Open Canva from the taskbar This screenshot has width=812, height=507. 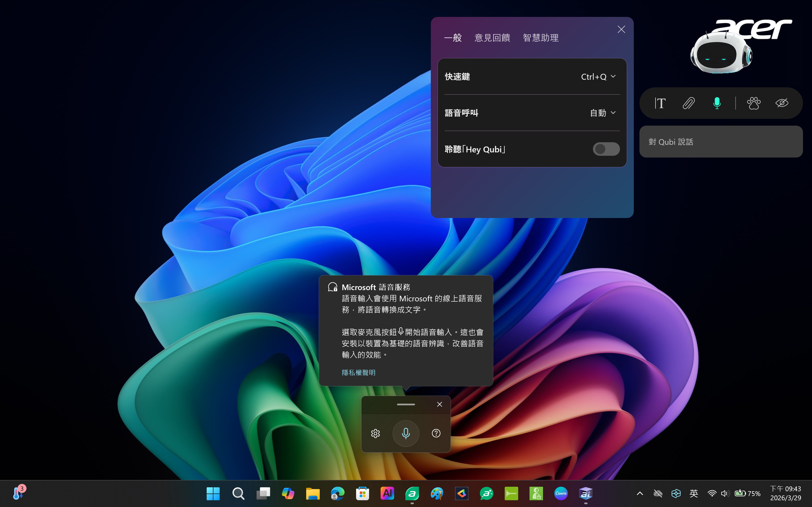(x=561, y=493)
